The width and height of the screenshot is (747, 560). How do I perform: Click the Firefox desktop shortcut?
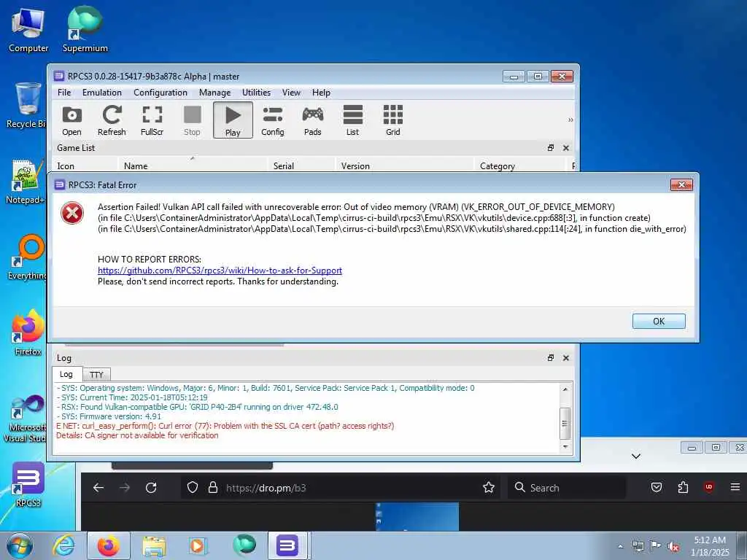(28, 333)
